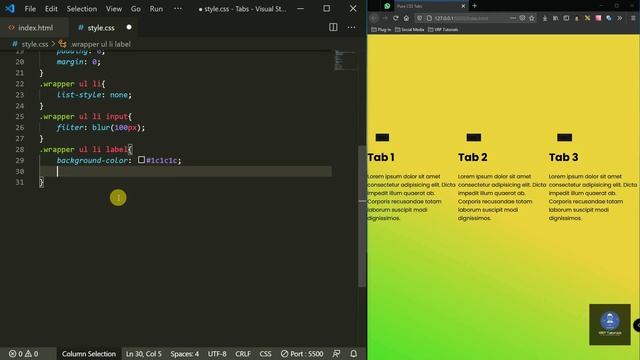This screenshot has height=360, width=640.
Task: Click the 'list-style: none;' line
Action: pos(94,95)
